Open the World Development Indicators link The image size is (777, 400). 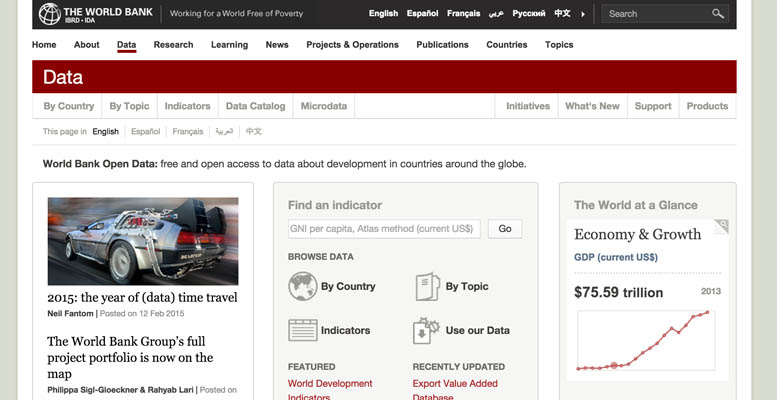(x=330, y=390)
